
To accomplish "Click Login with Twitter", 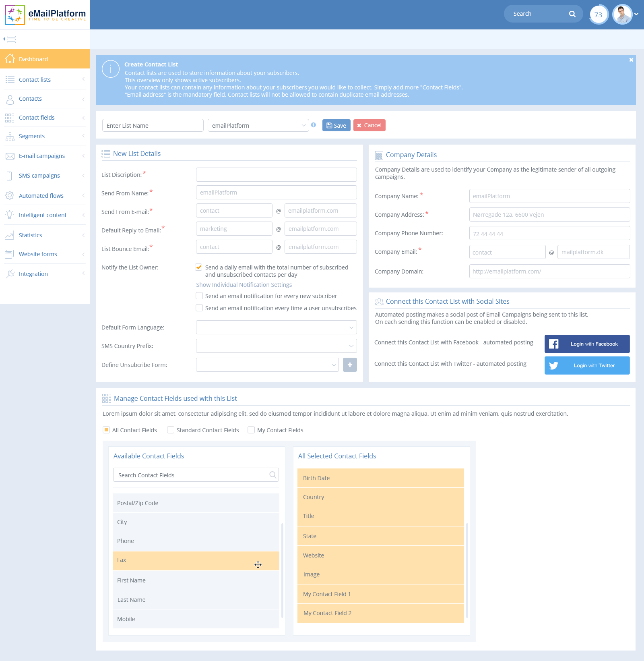I will (x=587, y=365).
